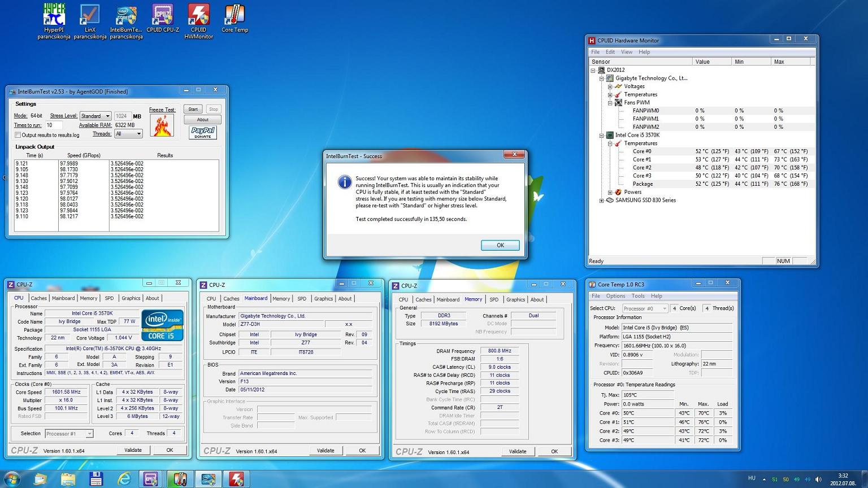This screenshot has height=488, width=868.
Task: Select the Core #1 row in HWMonitor
Action: click(702, 159)
